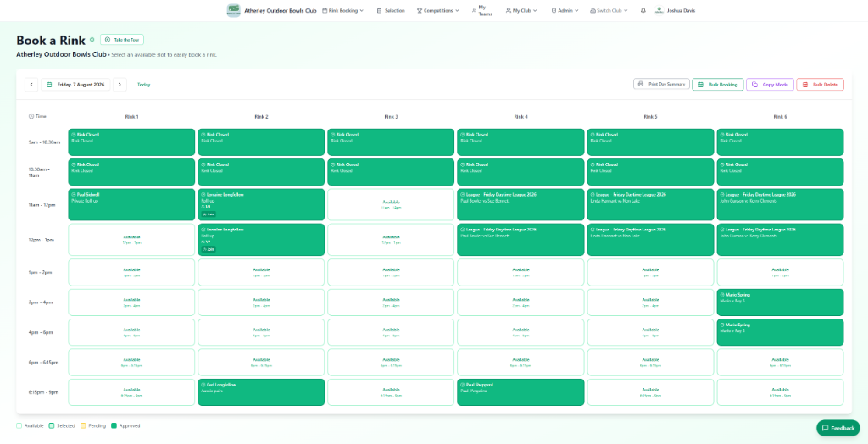The height and width of the screenshot is (444, 868).
Task: Jump to Today
Action: 144,85
